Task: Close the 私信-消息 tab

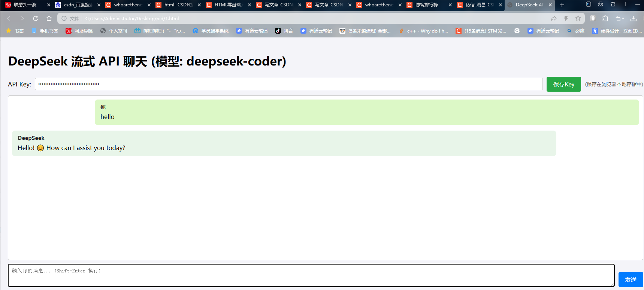Action: (501, 5)
